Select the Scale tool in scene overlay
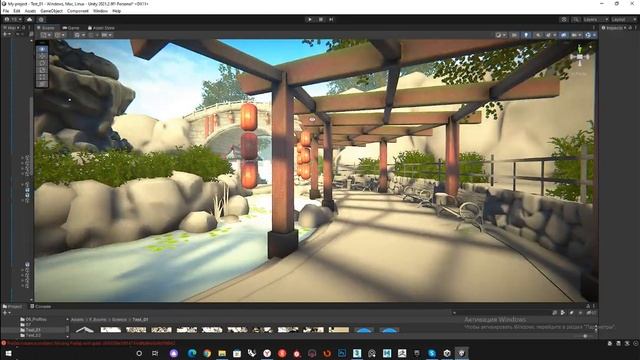This screenshot has width=640, height=360. click(42, 70)
